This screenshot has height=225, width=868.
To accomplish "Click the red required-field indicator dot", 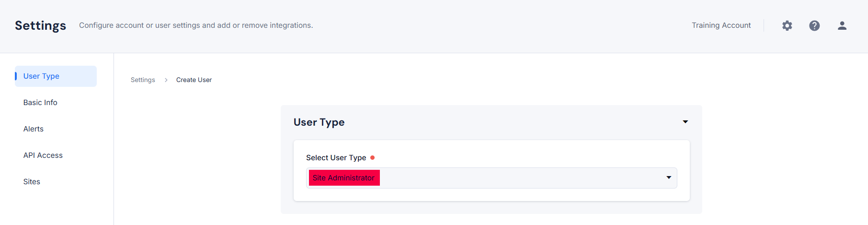I will coord(372,157).
